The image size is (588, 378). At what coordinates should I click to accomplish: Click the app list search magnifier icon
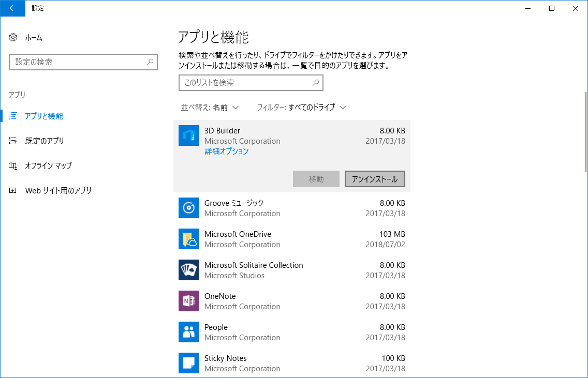[316, 82]
